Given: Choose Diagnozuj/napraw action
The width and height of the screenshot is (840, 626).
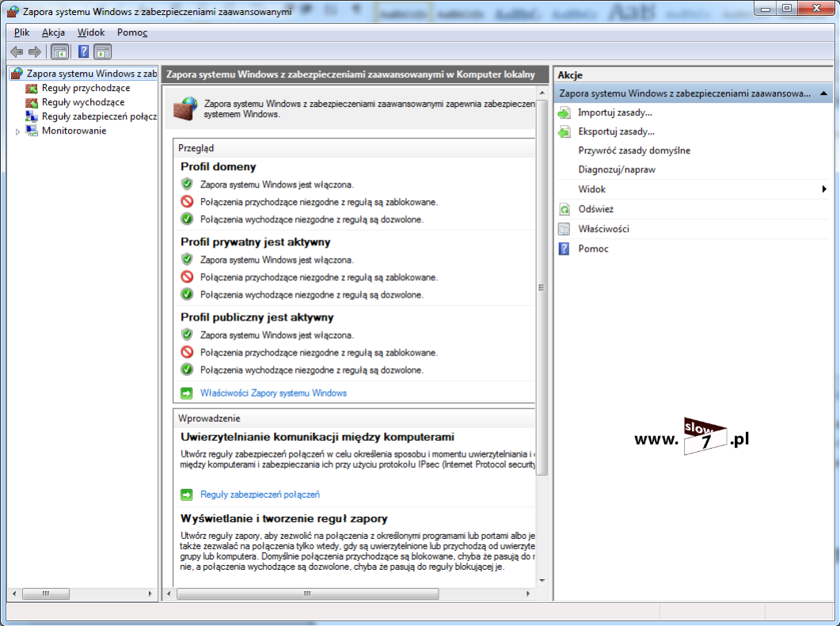Looking at the screenshot, I should pos(617,169).
